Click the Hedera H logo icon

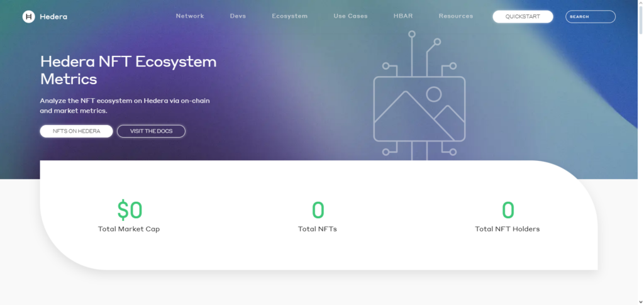(29, 17)
